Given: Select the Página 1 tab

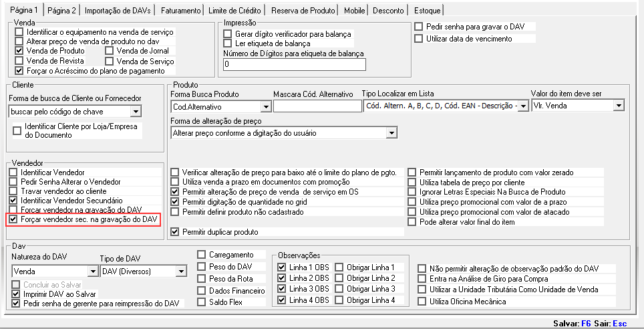Looking at the screenshot, I should [24, 9].
